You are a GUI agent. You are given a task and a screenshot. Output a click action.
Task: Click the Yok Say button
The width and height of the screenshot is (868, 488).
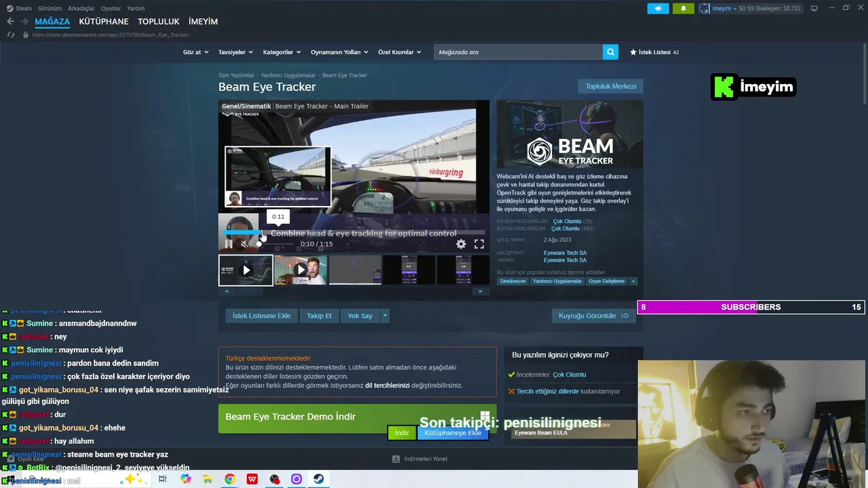point(360,316)
